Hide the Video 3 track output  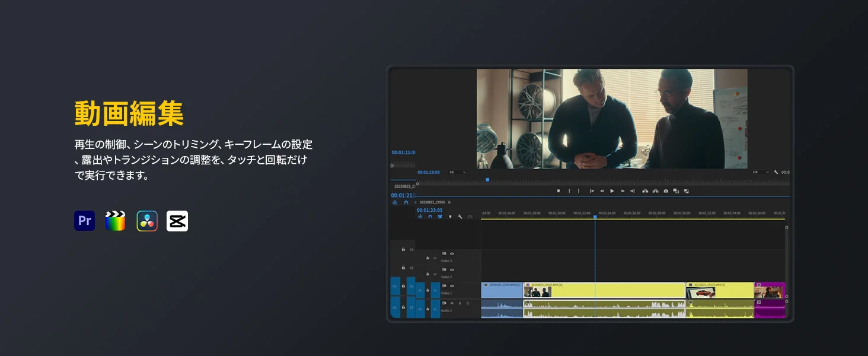452,253
